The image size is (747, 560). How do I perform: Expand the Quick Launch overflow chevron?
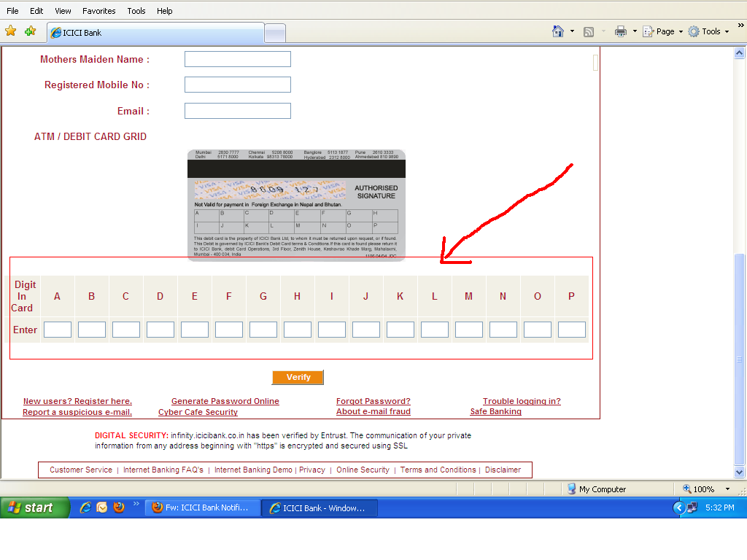point(136,503)
